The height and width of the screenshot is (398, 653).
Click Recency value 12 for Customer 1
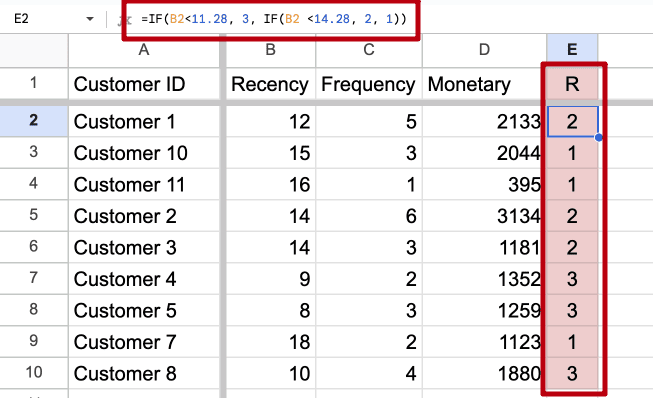[271, 122]
